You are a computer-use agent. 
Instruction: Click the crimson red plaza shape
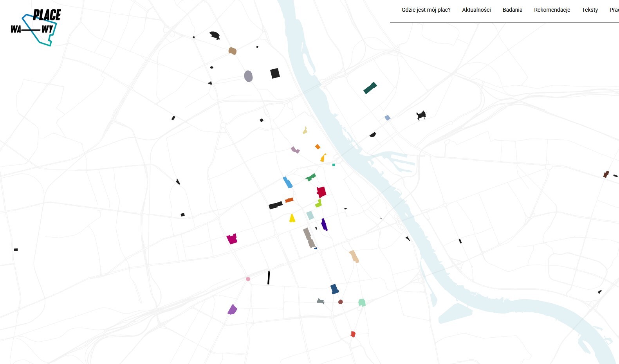pos(321,192)
